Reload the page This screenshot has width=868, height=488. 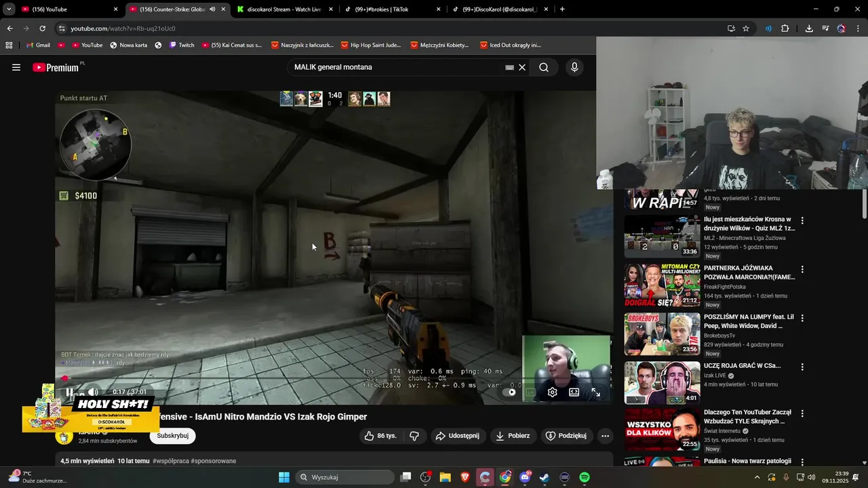(x=42, y=28)
